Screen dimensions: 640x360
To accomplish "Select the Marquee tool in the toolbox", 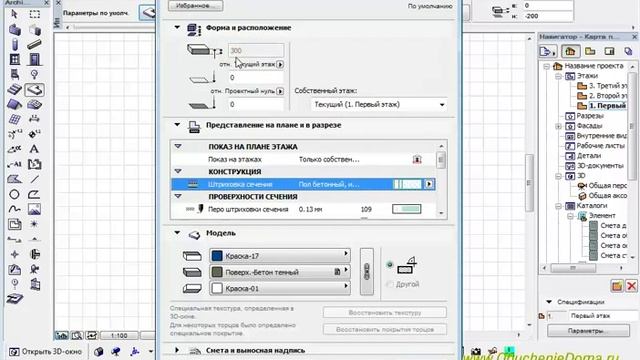I will (x=35, y=14).
